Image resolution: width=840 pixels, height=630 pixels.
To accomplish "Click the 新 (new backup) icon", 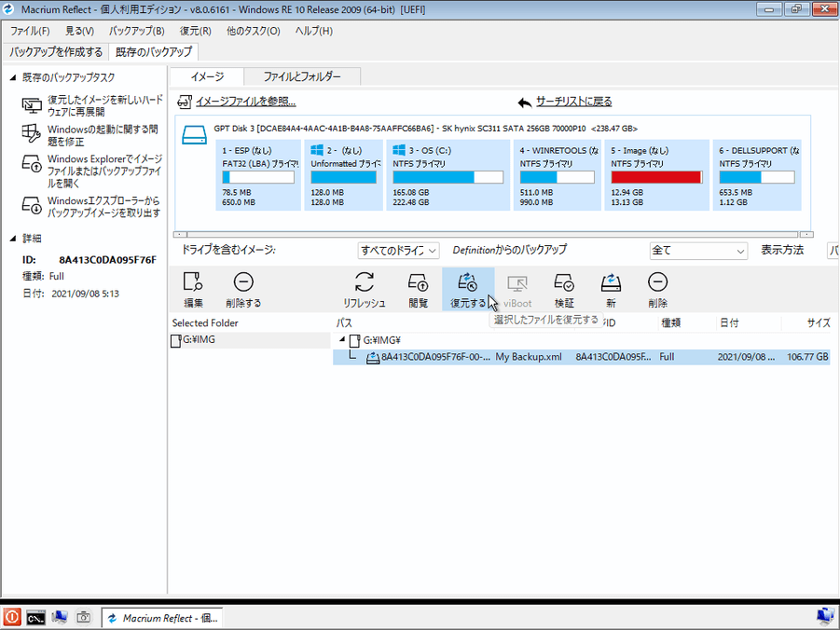I will [x=611, y=281].
